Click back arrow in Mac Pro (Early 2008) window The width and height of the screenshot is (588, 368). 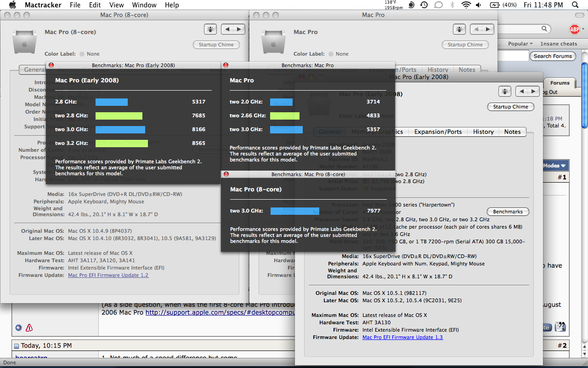(521, 92)
